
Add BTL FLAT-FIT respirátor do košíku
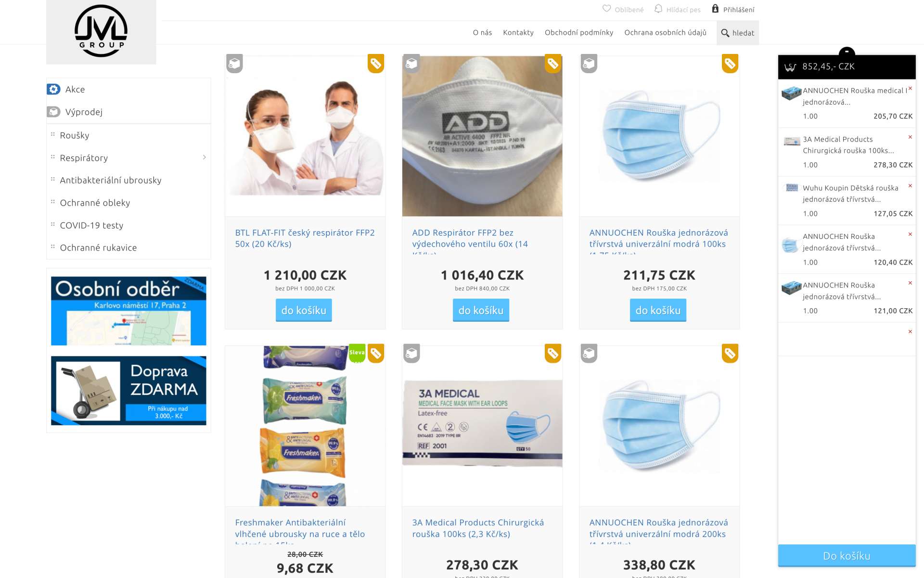(x=304, y=310)
